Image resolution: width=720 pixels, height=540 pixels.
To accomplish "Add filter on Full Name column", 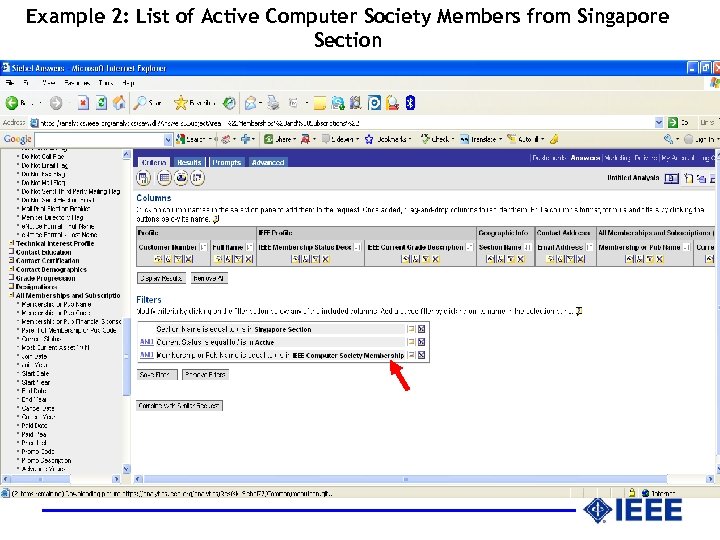I will point(238,259).
